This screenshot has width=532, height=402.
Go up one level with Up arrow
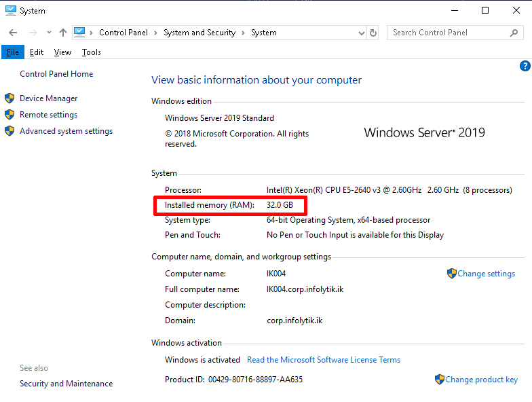62,33
